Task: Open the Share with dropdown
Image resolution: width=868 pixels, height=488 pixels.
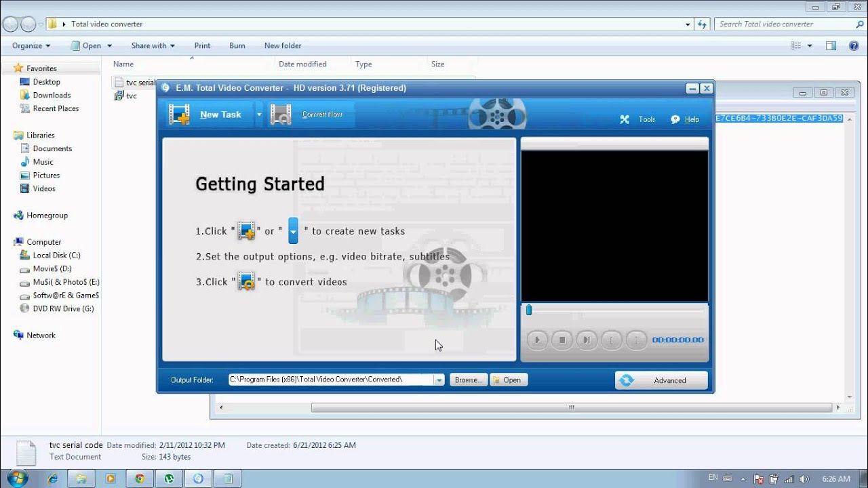Action: click(153, 45)
